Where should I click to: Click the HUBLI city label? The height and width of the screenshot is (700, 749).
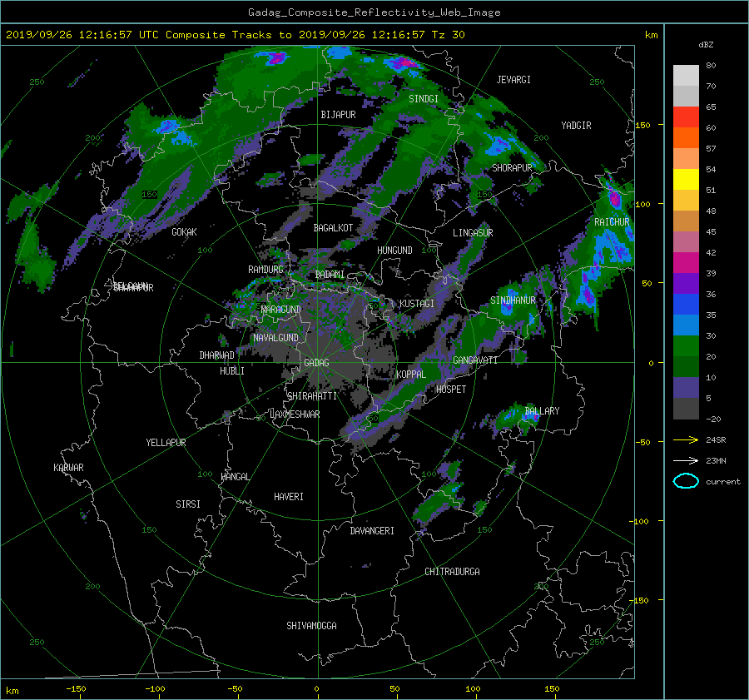pos(232,371)
